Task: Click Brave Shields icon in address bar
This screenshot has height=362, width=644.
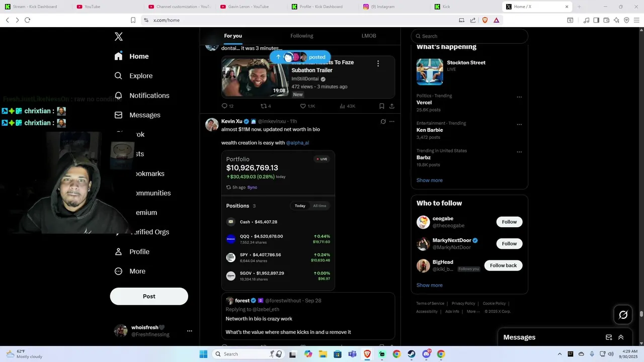Action: pos(485,20)
